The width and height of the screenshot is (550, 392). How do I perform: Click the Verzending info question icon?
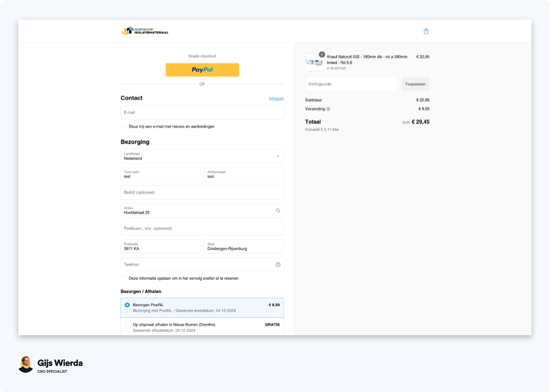coord(328,109)
